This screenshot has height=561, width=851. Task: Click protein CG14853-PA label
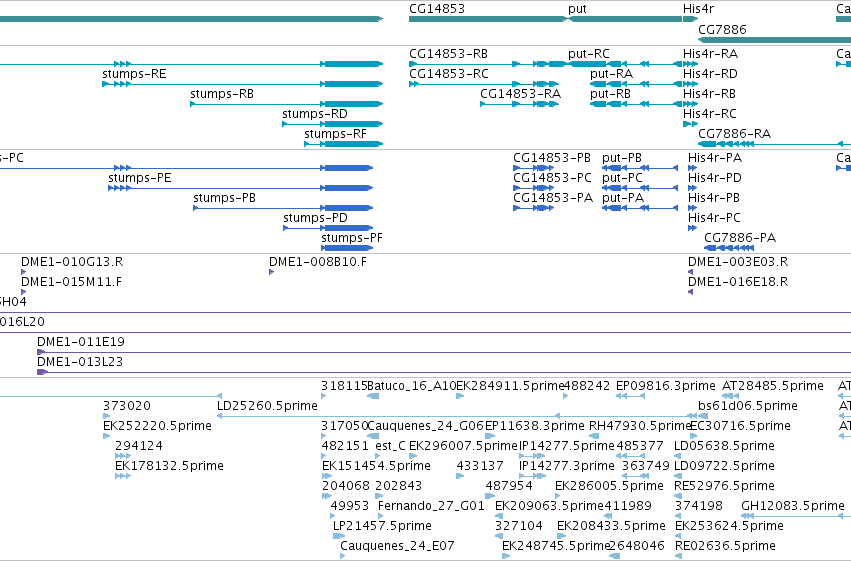pyautogui.click(x=553, y=198)
